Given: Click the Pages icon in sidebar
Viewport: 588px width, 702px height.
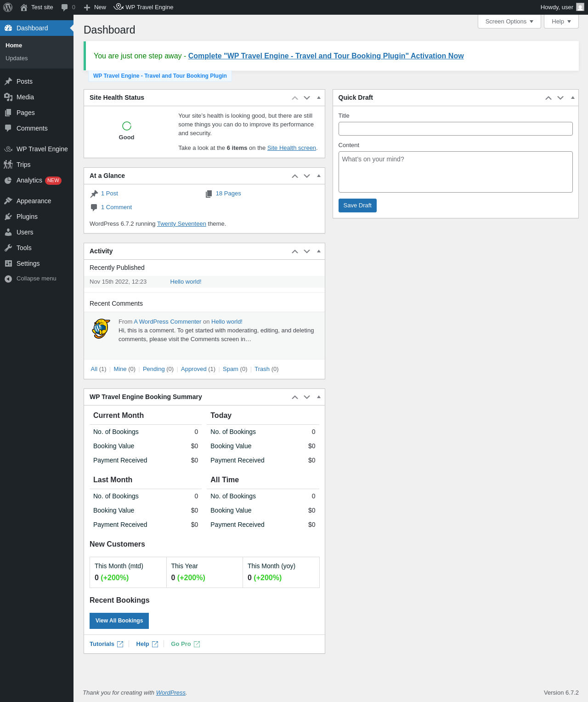Looking at the screenshot, I should 8,113.
